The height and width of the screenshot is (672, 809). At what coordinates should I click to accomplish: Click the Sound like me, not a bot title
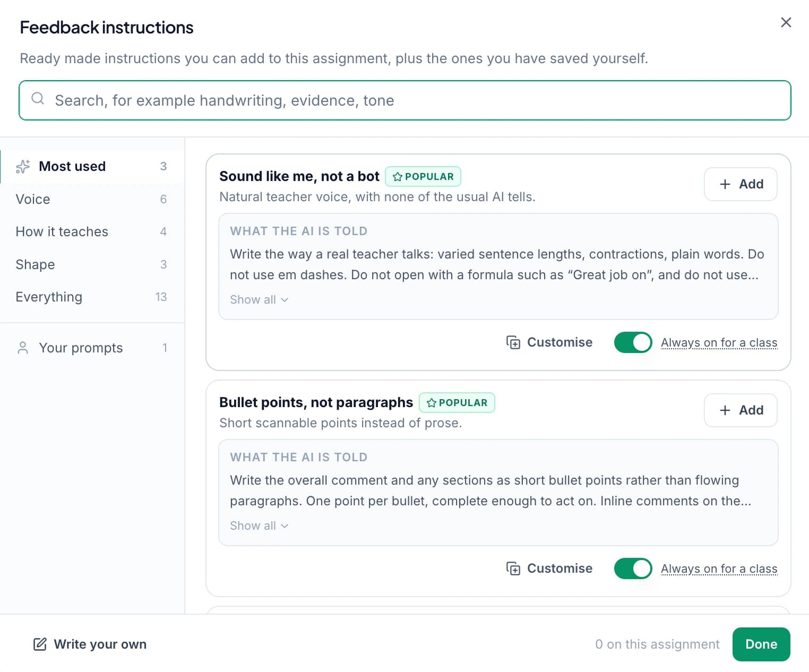299,176
